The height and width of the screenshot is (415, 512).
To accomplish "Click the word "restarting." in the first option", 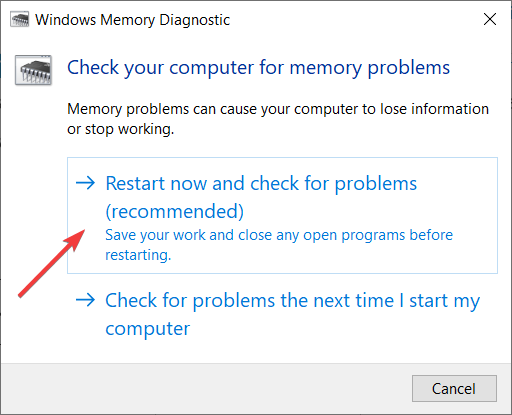I will tap(138, 255).
